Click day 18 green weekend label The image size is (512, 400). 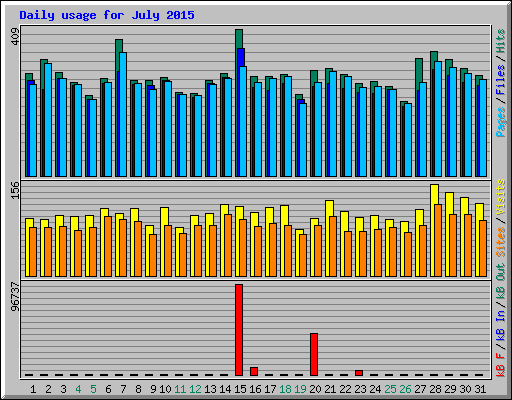tap(285, 389)
